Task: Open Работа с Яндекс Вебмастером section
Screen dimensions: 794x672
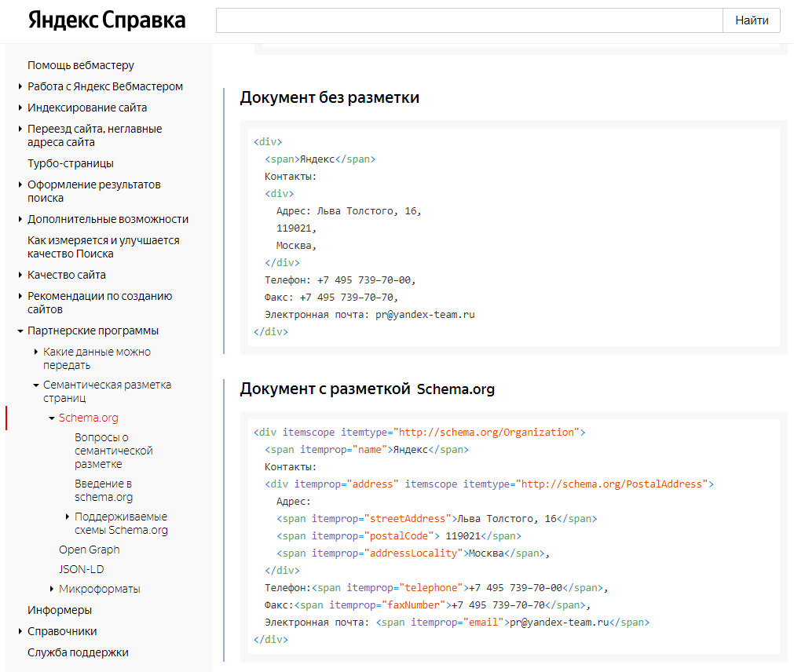Action: pos(105,86)
